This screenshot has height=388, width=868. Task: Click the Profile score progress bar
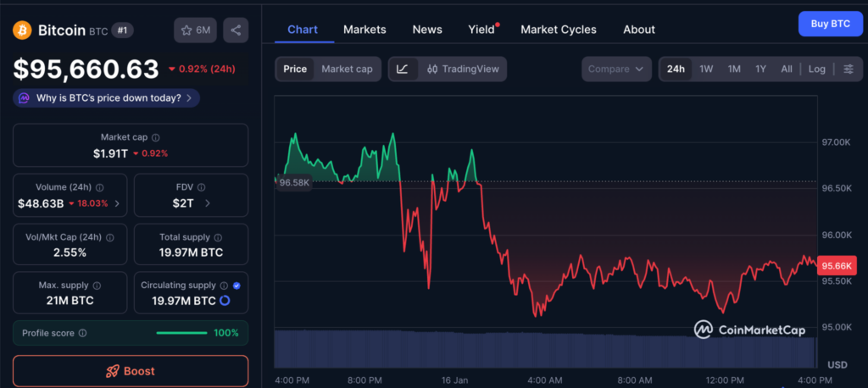tap(181, 333)
